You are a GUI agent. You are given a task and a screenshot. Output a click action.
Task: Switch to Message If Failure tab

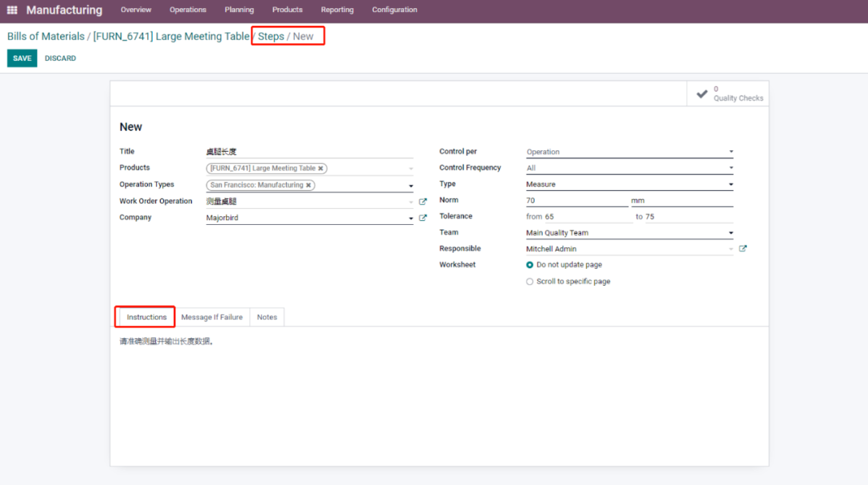pos(211,317)
